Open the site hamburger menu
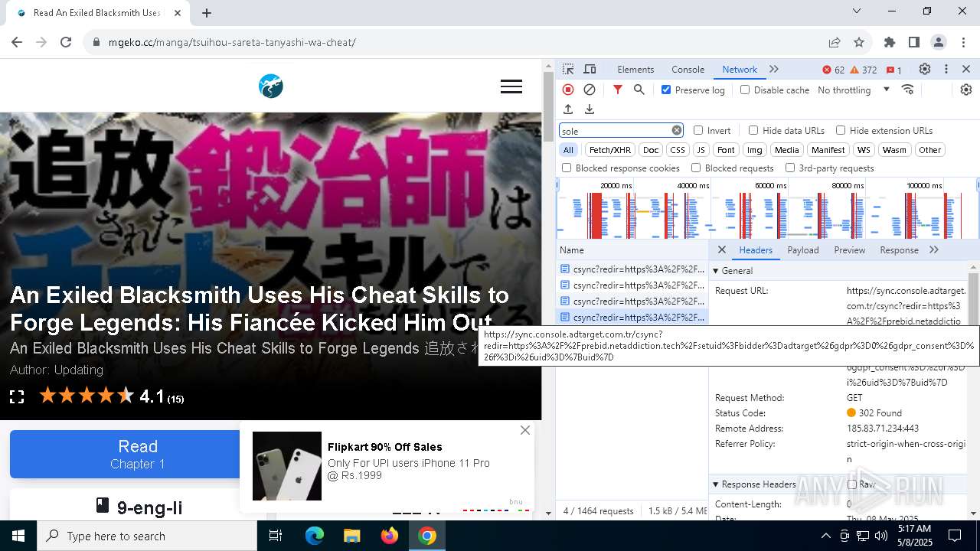The height and width of the screenshot is (551, 980). coord(511,86)
